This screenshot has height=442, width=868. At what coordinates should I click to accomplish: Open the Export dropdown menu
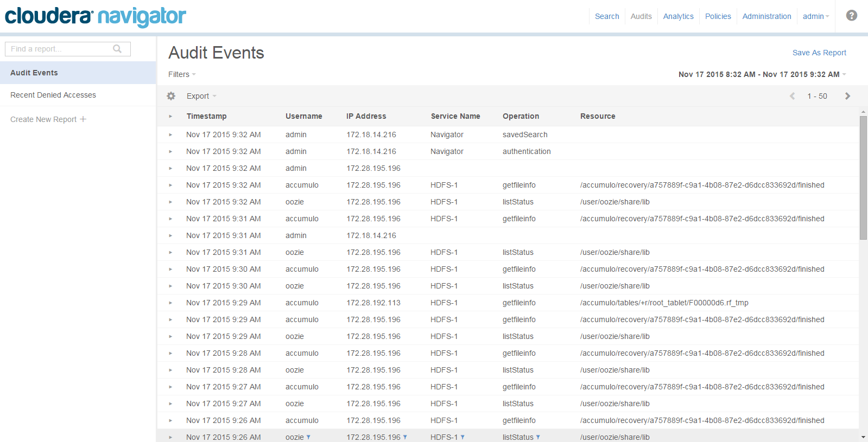point(201,96)
